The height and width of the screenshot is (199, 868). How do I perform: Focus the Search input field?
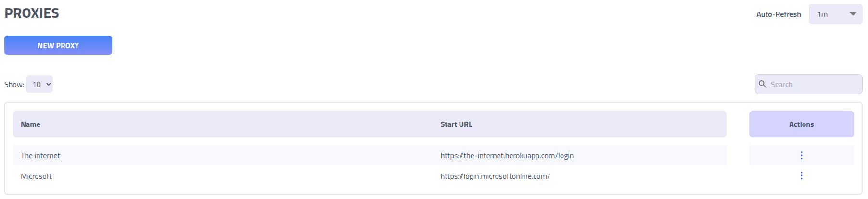(813, 84)
